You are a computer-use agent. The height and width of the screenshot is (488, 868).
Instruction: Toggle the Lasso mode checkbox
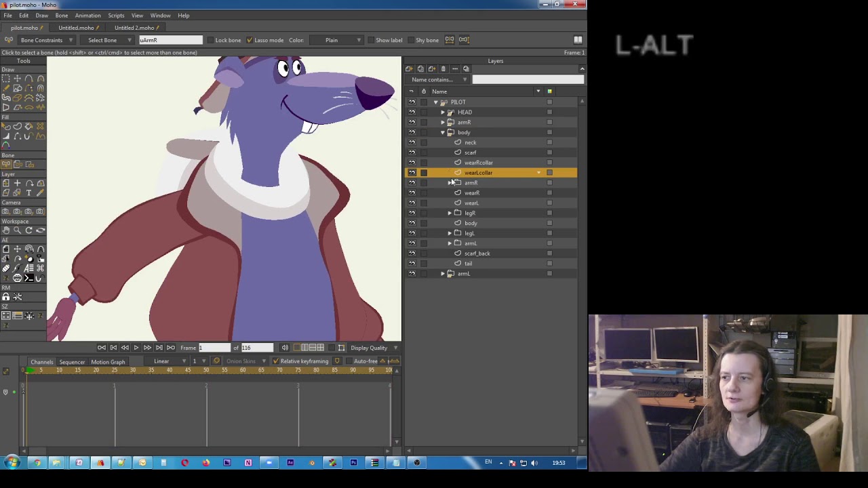click(250, 40)
